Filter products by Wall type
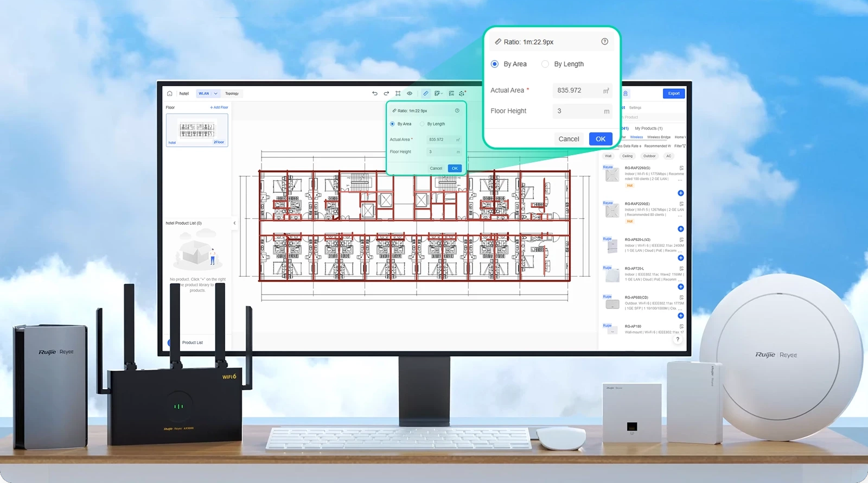The height and width of the screenshot is (483, 868). click(608, 156)
